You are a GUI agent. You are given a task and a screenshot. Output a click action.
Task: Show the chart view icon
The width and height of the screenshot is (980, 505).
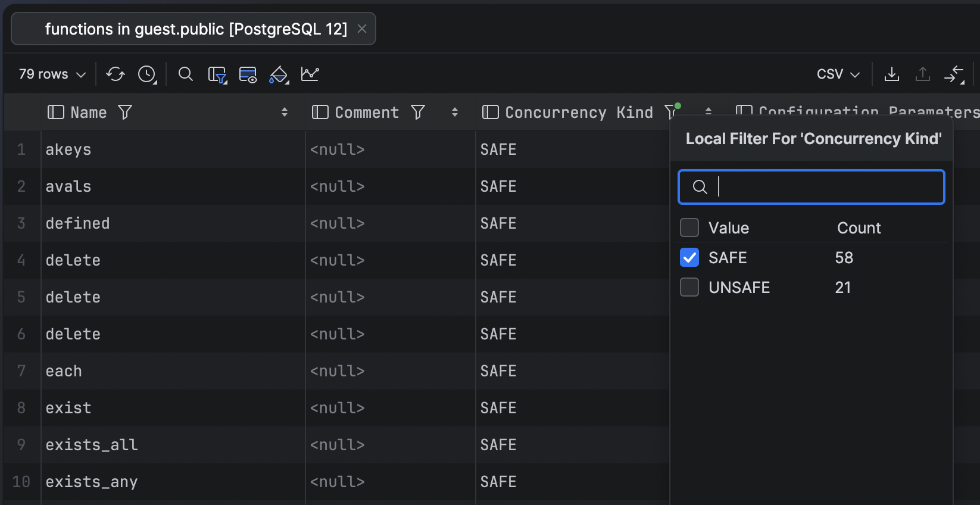pyautogui.click(x=310, y=74)
